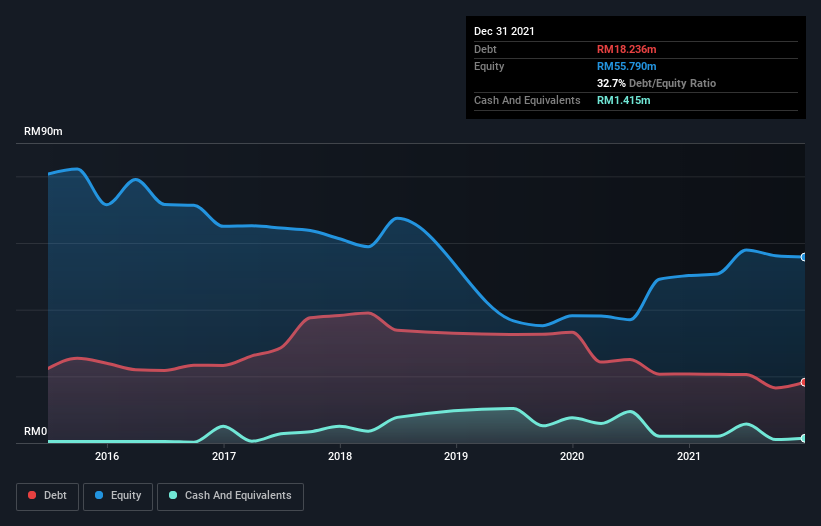The width and height of the screenshot is (821, 526).
Task: Click the teal Cash endpoint marker
Action: coord(804,438)
